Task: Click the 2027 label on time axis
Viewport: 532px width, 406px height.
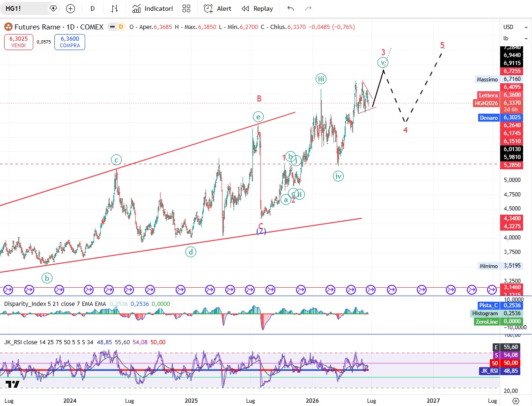Action: pos(433,400)
